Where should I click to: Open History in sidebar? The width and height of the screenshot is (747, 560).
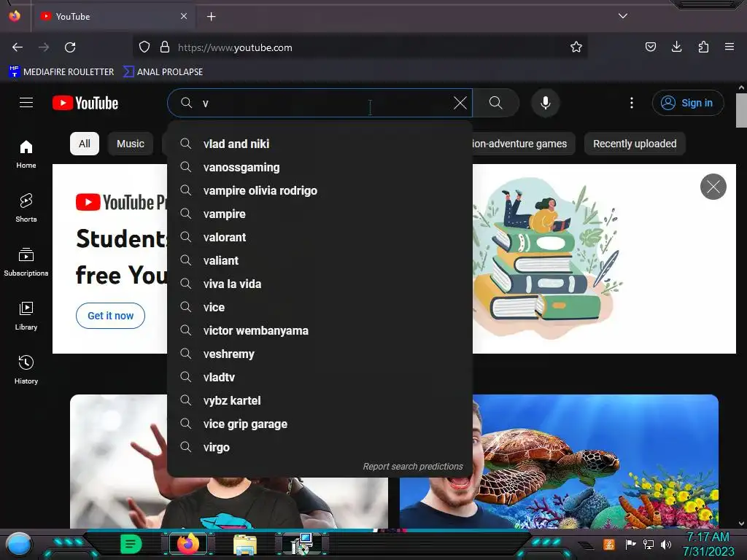point(26,370)
